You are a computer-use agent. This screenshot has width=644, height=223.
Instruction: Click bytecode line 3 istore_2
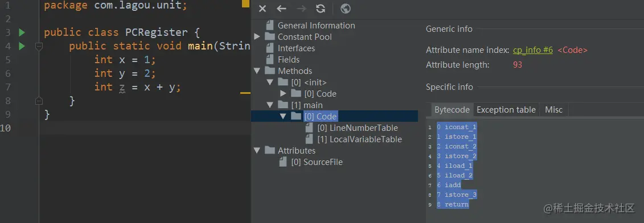(457, 156)
